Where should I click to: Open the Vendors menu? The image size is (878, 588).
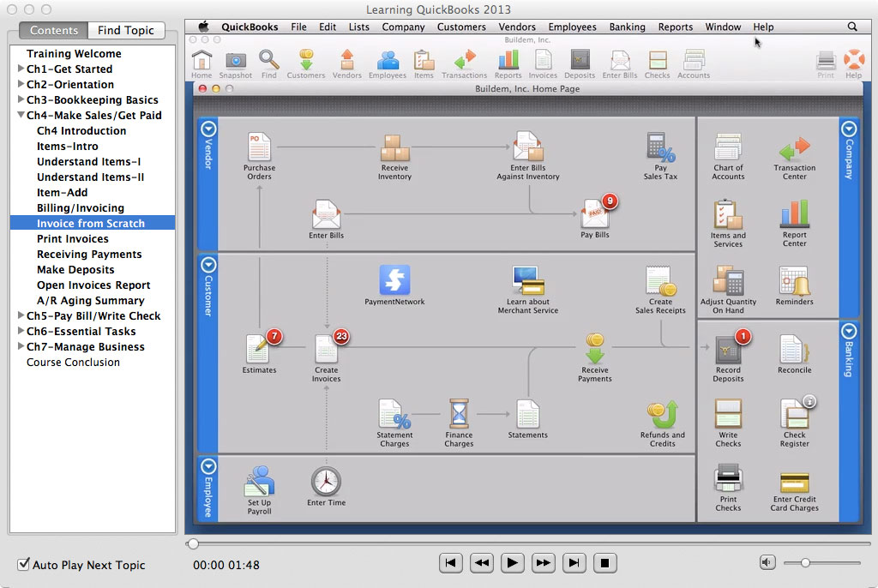(x=517, y=27)
